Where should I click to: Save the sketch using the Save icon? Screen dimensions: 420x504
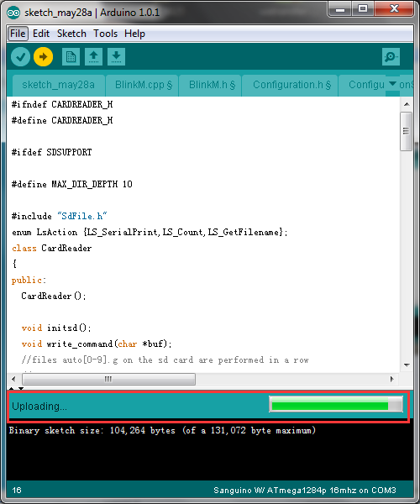[x=116, y=57]
